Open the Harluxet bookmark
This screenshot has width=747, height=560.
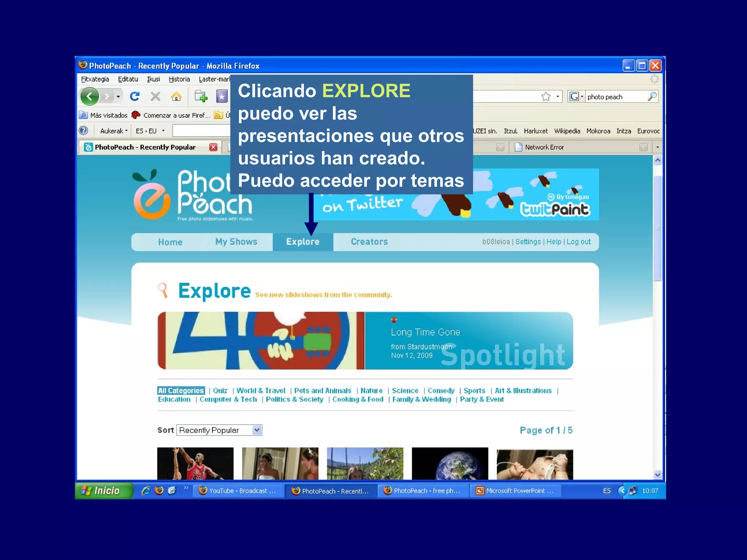point(535,131)
